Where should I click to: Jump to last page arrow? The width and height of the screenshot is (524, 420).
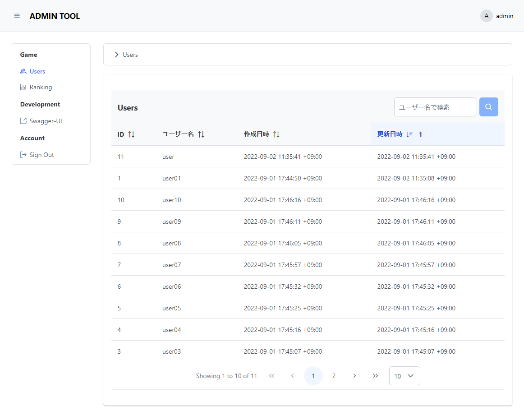point(375,376)
